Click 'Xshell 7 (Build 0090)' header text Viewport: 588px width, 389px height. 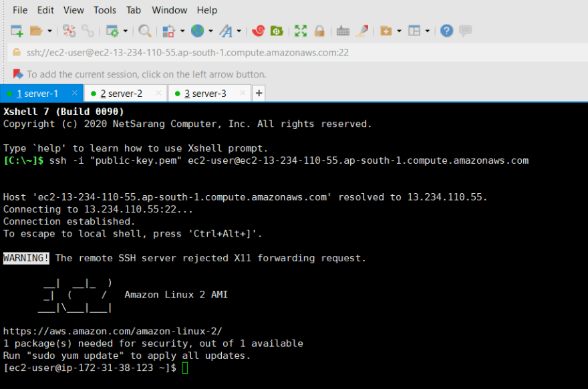[x=63, y=112]
